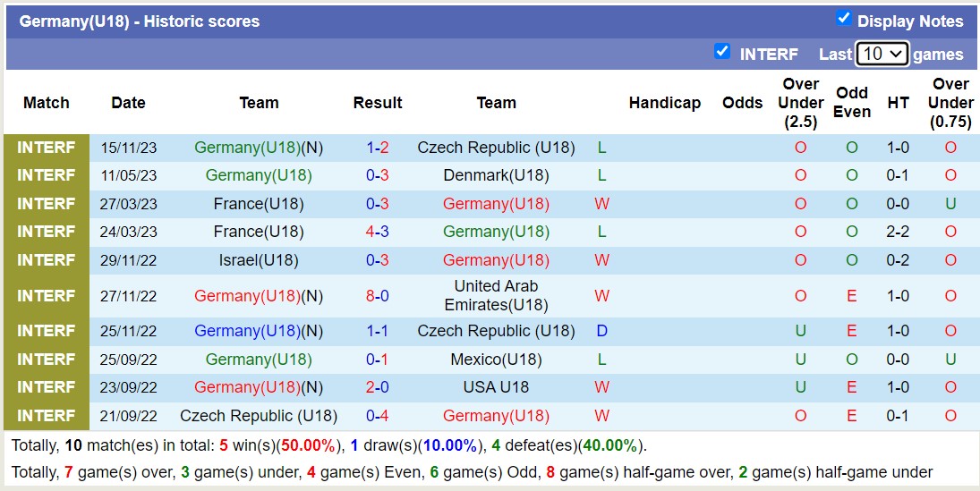The image size is (980, 491).
Task: Open United Arab Emirates(U18) team page
Action: (x=496, y=296)
